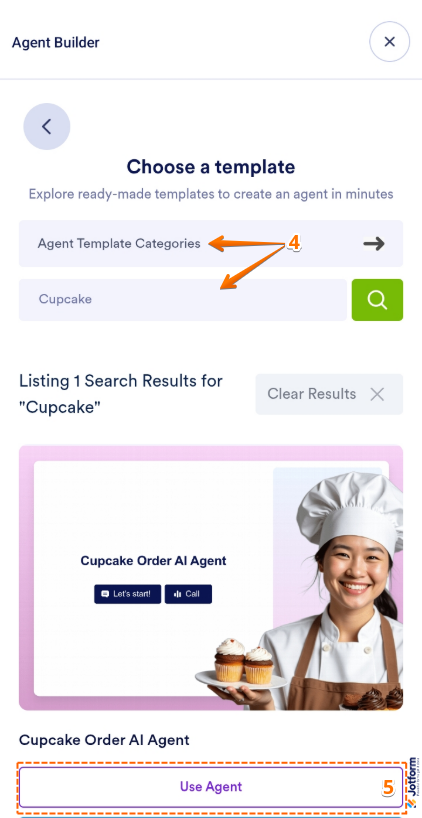Open the Cupcake Order template preview image
Image resolution: width=422 pixels, height=818 pixels.
[211, 578]
